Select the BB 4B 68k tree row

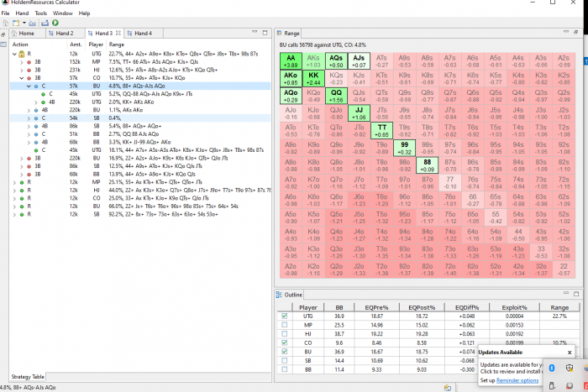tap(140, 142)
